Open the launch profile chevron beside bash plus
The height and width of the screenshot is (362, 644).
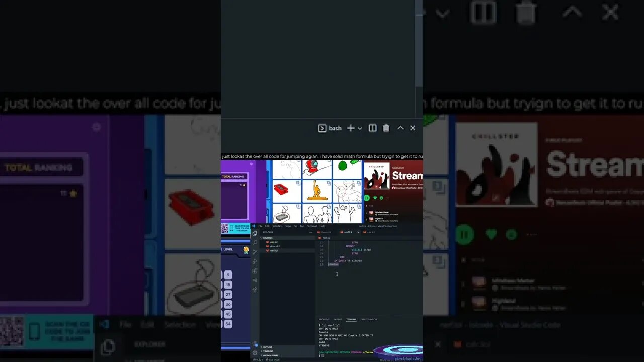(360, 128)
